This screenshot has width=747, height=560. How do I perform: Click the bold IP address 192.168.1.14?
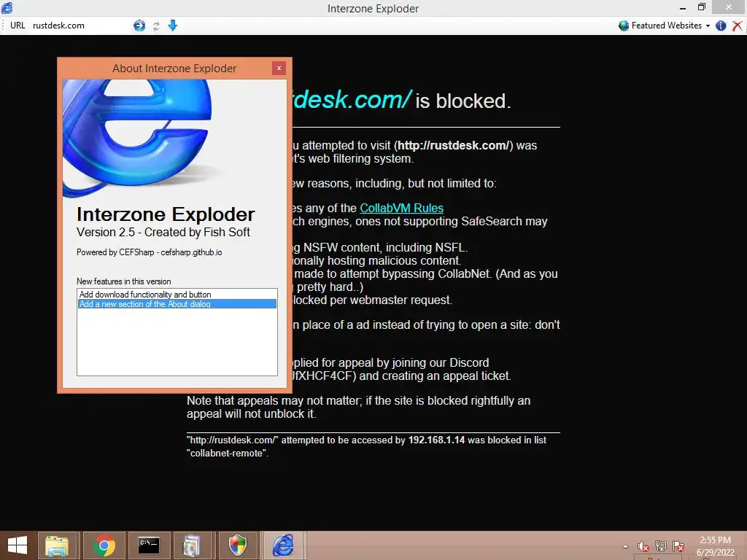tap(436, 440)
